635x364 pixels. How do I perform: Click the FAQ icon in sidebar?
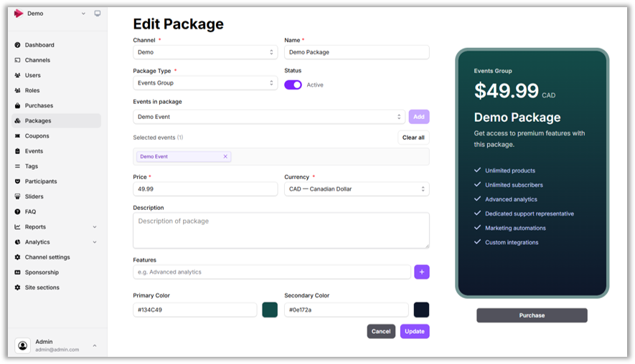click(x=18, y=212)
